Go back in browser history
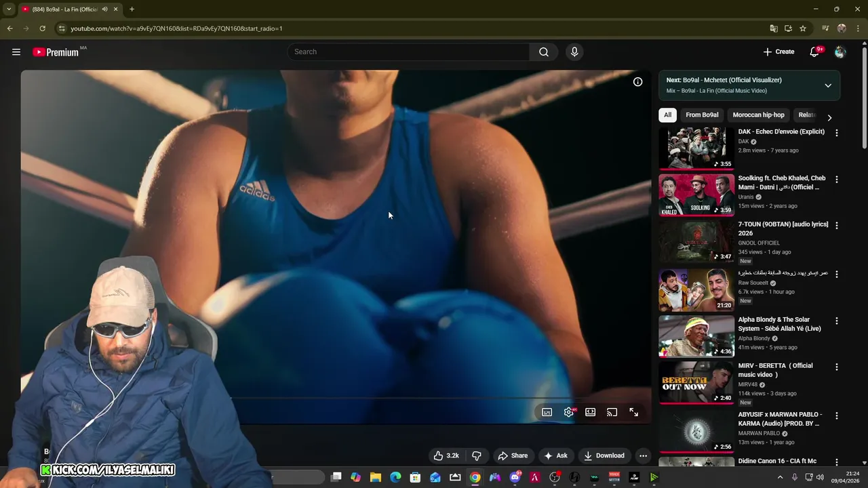 click(9, 28)
